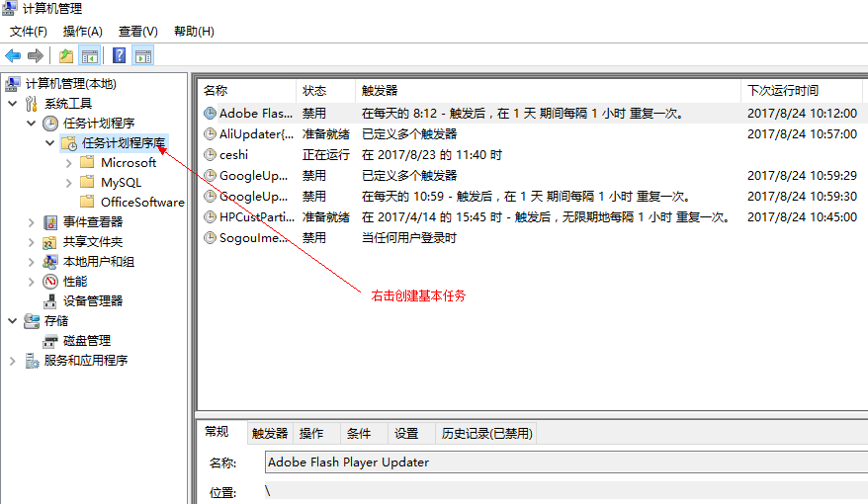Click the 性能 monitor icon
Viewport: 868px width, 504px height.
(x=50, y=282)
